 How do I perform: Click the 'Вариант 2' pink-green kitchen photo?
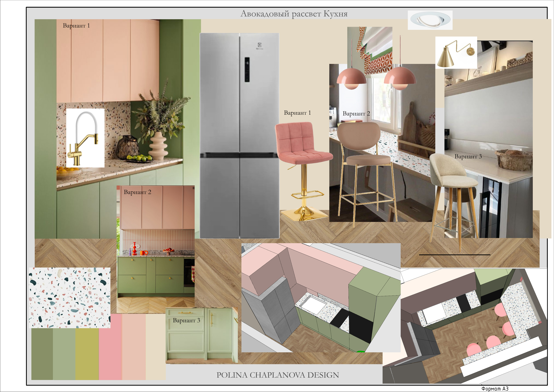[x=156, y=249]
